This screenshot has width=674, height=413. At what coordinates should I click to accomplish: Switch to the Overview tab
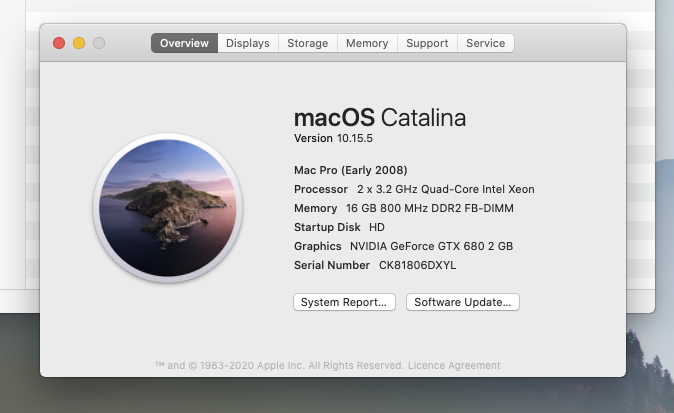click(x=184, y=43)
